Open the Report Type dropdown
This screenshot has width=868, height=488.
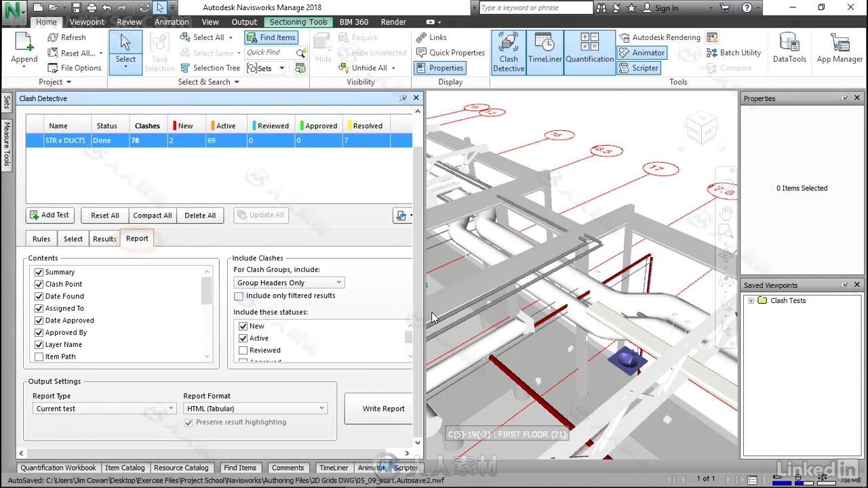(x=104, y=409)
